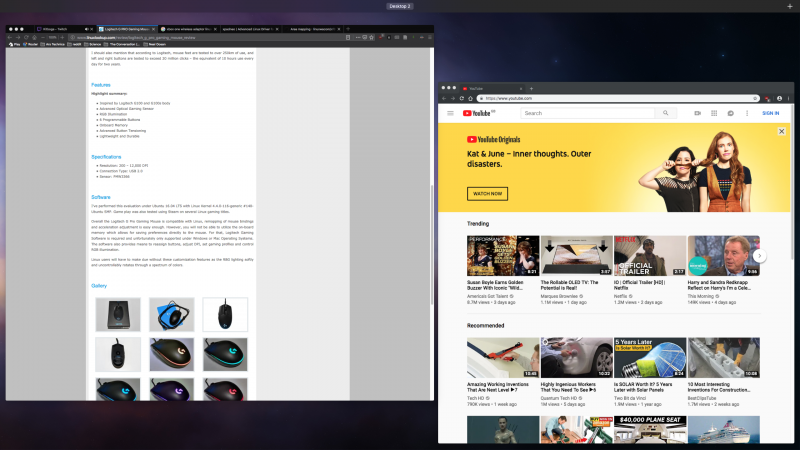This screenshot has height=450, width=800.
Task: Open YouTube settings three-dot menu
Action: click(747, 113)
